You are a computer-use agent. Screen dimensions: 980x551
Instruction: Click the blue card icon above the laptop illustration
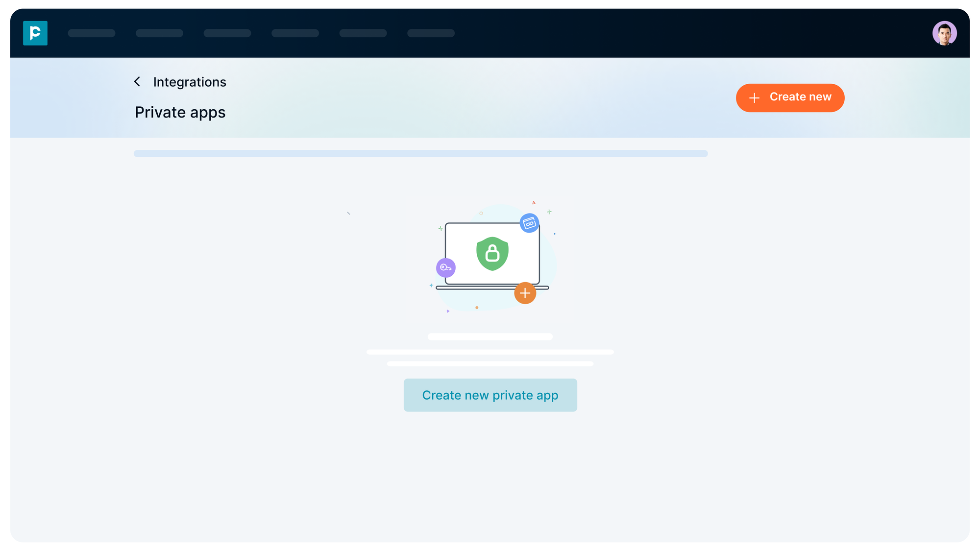[x=529, y=222]
